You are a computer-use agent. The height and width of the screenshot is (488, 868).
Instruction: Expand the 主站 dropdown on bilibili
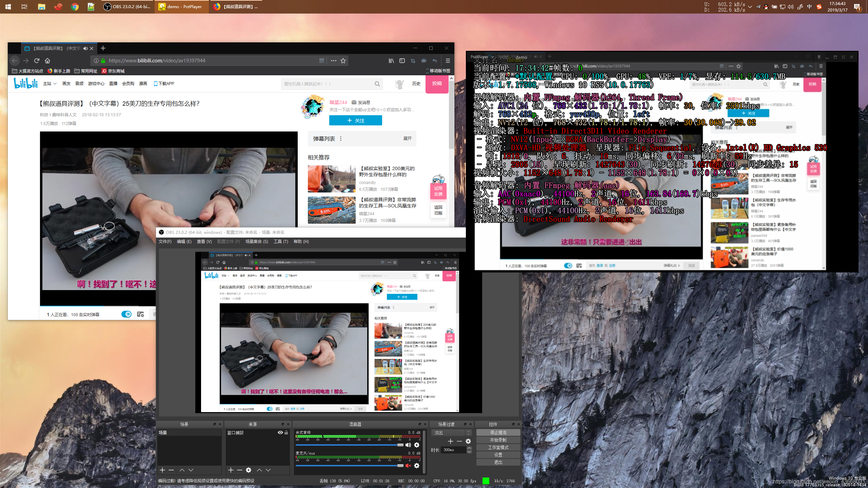pyautogui.click(x=50, y=84)
